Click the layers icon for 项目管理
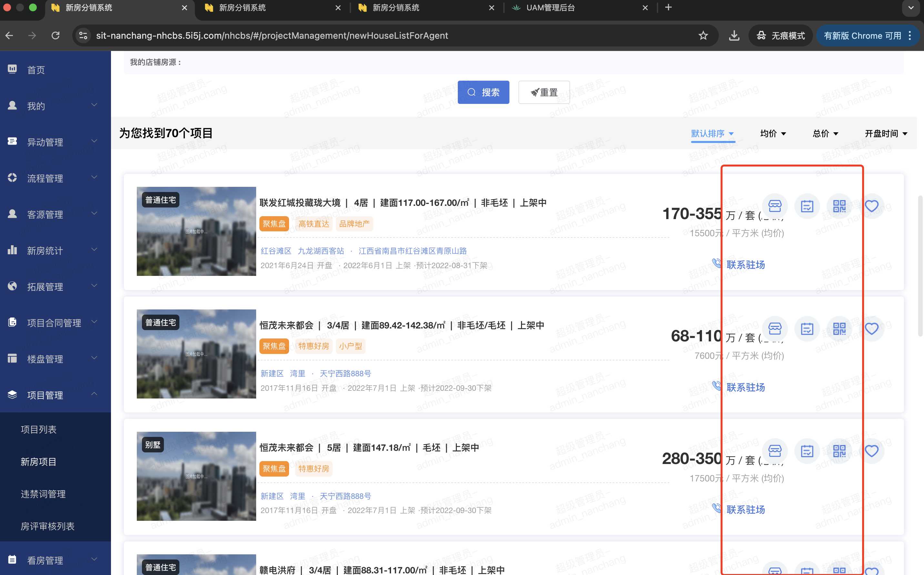The width and height of the screenshot is (924, 575). (x=12, y=394)
